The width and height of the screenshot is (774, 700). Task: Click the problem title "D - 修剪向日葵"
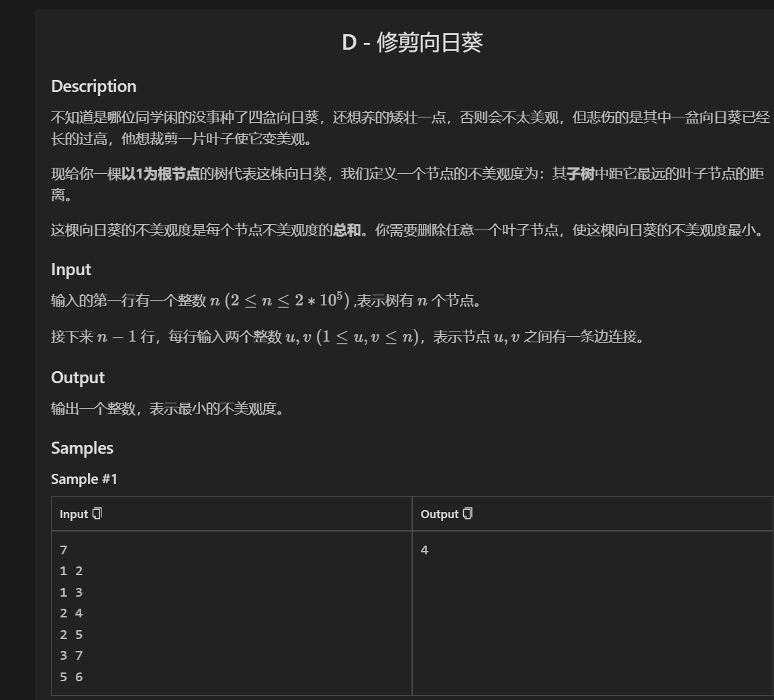point(412,43)
